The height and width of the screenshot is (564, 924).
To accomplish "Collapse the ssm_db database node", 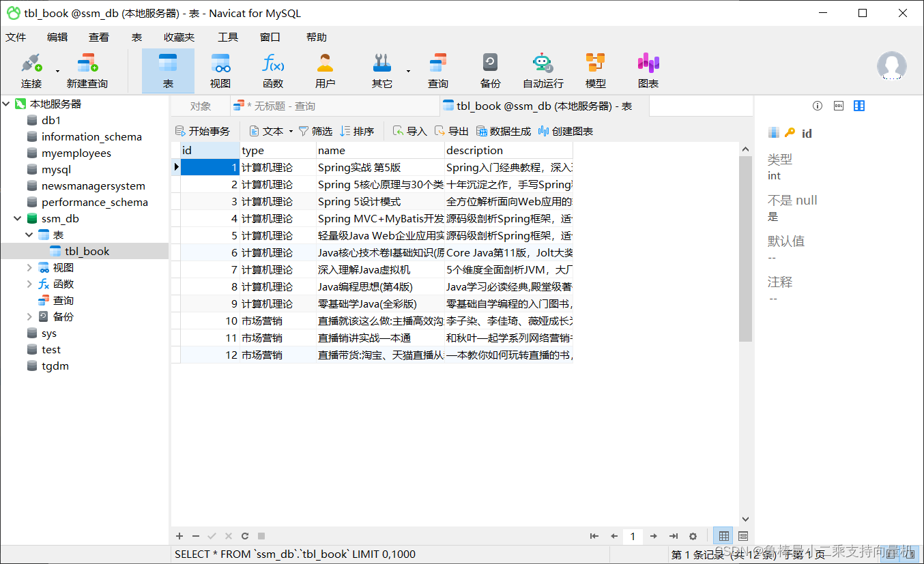I will click(17, 218).
